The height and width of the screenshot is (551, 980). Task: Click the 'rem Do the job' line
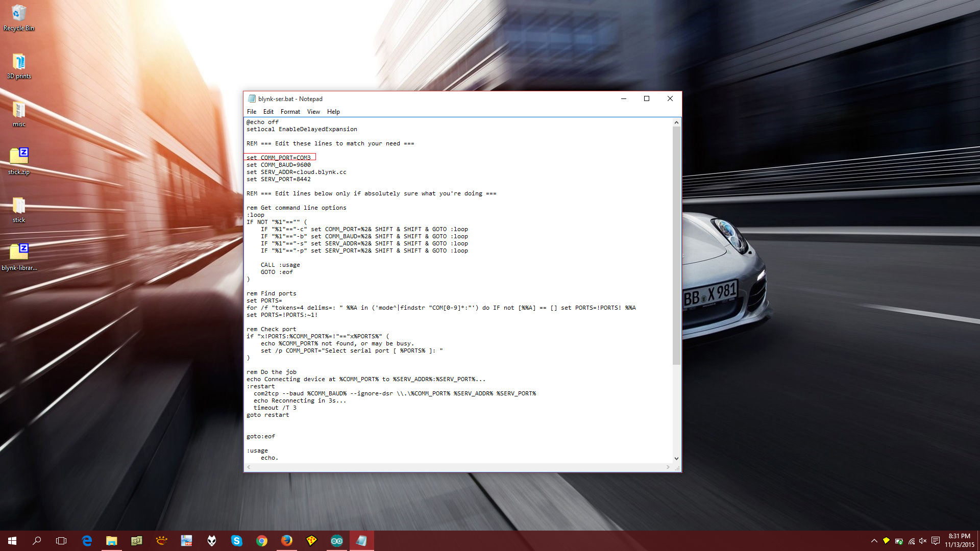[x=272, y=372]
